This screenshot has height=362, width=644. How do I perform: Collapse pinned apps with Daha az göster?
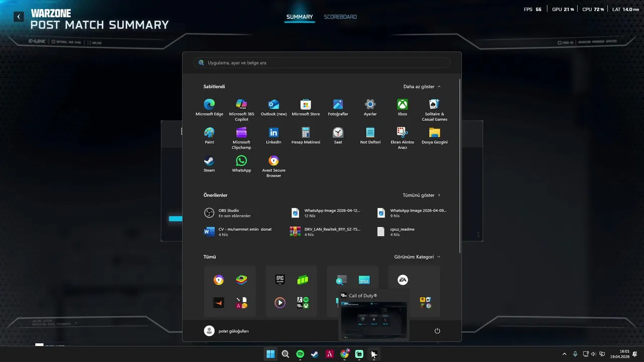(x=422, y=86)
